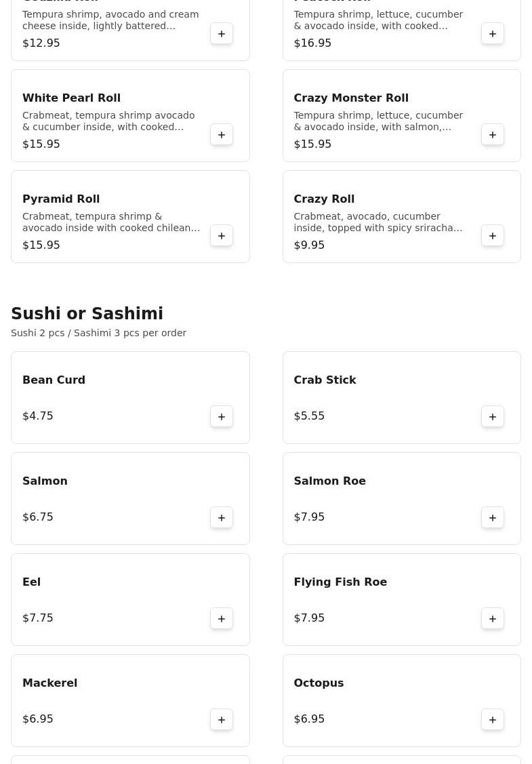Add Mackerel with the plus button
Image resolution: width=532 pixels, height=764 pixels.
pyautogui.click(x=222, y=720)
